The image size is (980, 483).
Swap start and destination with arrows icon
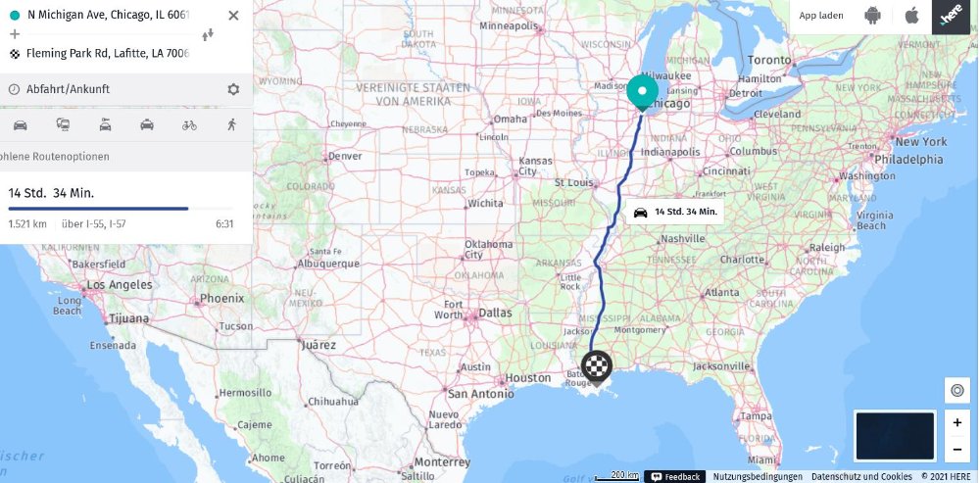tap(208, 34)
